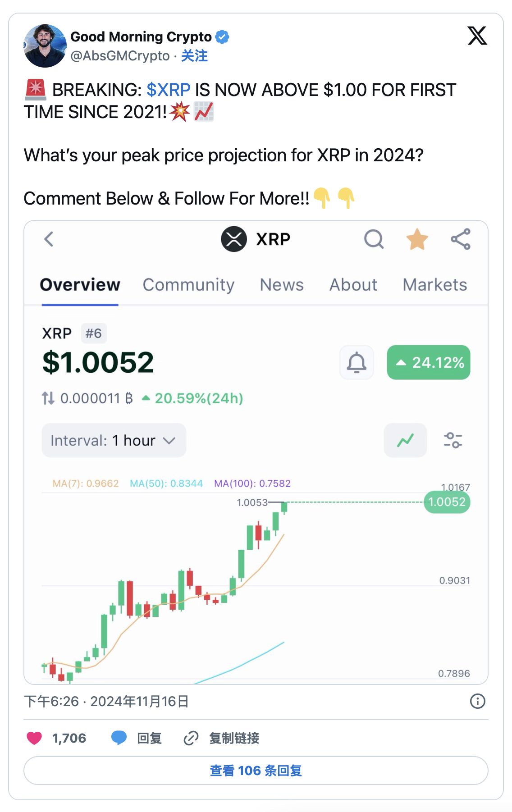This screenshot has width=512, height=812.
Task: Click the tweet info circle icon
Action: [477, 701]
